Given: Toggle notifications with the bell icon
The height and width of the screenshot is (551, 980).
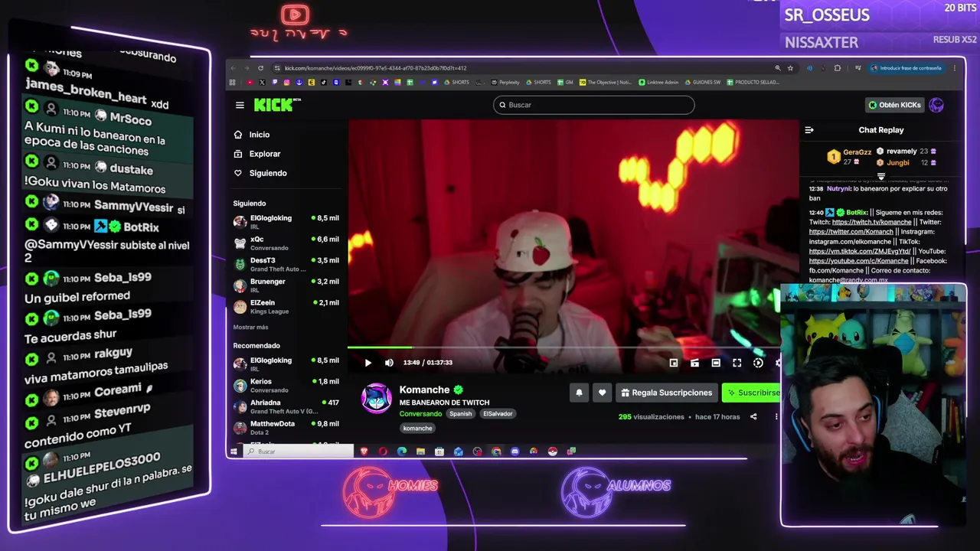Looking at the screenshot, I should click(579, 393).
